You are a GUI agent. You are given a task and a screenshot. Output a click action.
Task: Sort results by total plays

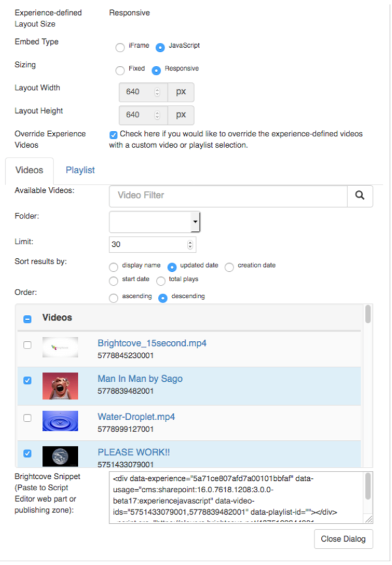coord(161,281)
